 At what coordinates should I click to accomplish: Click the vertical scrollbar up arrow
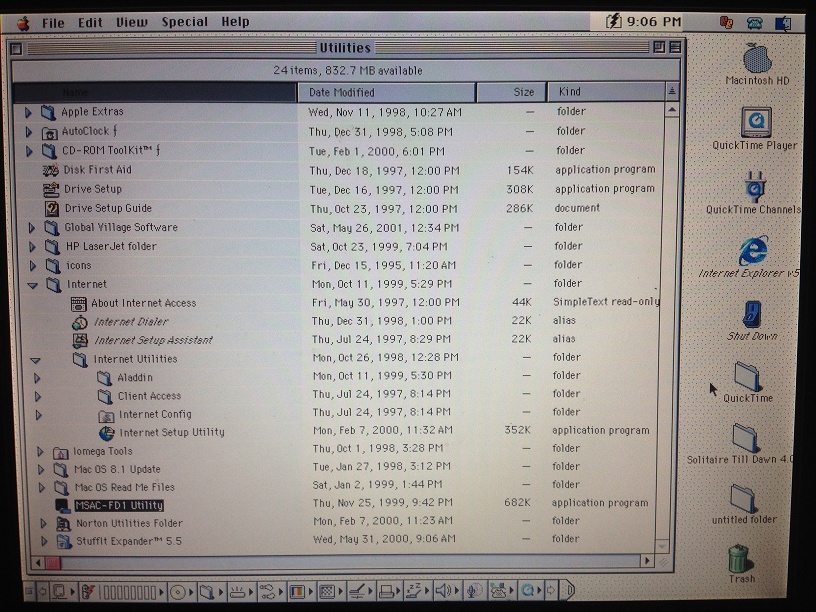(671, 110)
